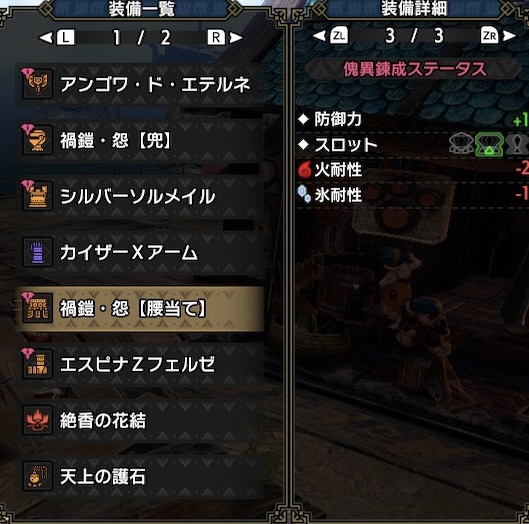Click the 火耐性 fire resistance row
529x524 pixels.
413,170
